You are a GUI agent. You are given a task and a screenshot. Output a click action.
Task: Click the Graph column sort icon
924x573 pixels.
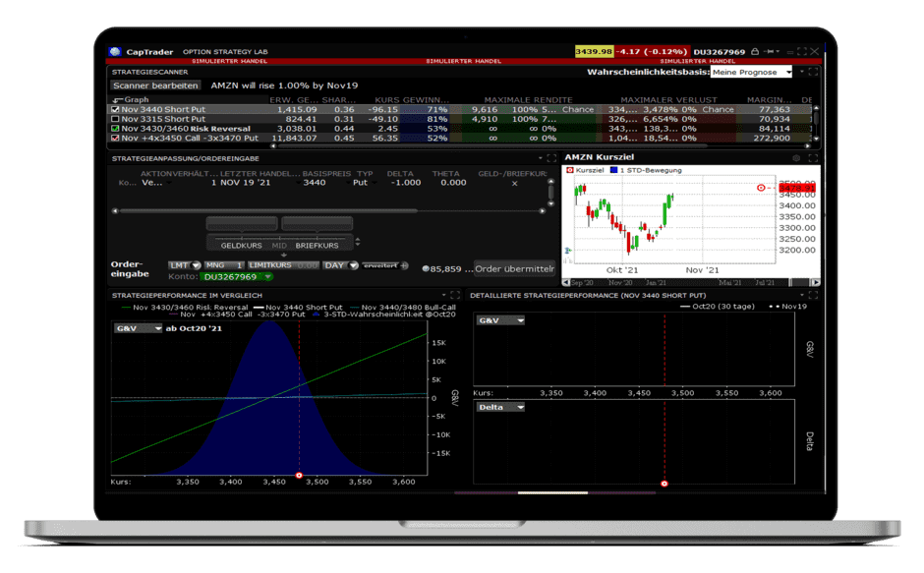pos(117,99)
